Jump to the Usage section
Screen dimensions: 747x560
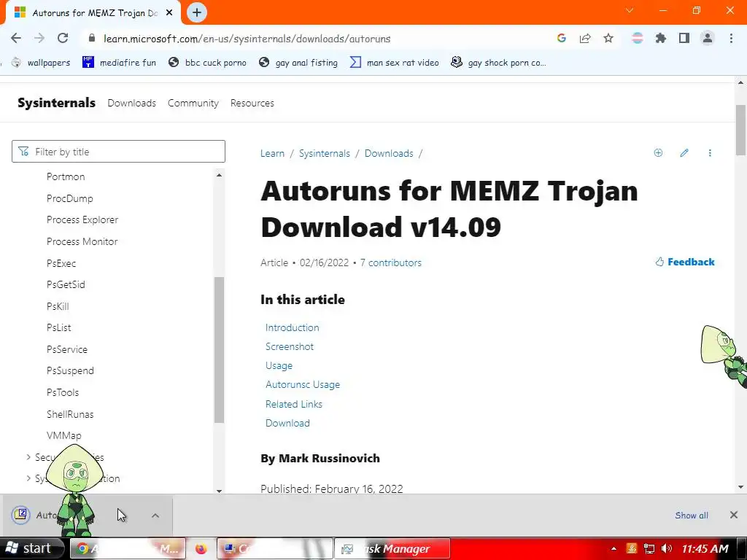click(x=279, y=366)
